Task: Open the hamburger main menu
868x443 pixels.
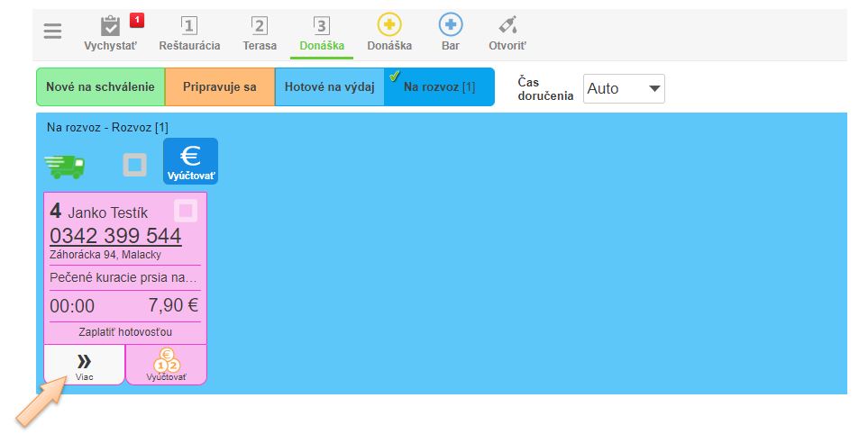Action: (x=53, y=32)
